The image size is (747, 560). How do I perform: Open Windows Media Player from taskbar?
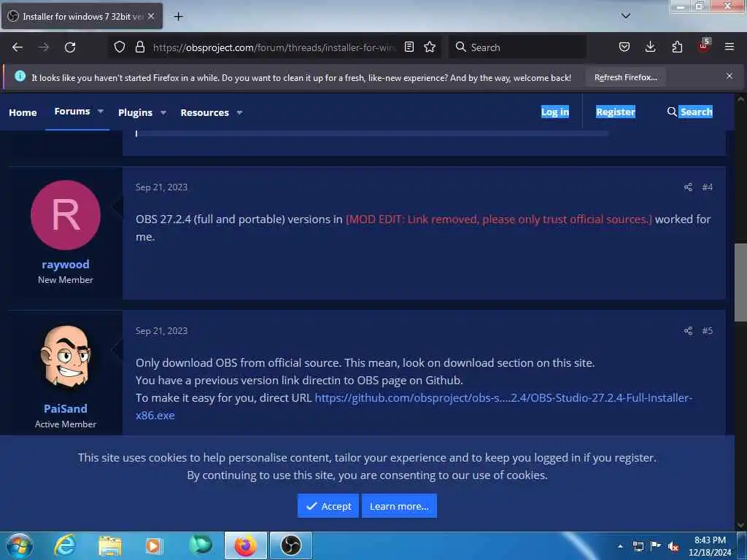click(154, 545)
